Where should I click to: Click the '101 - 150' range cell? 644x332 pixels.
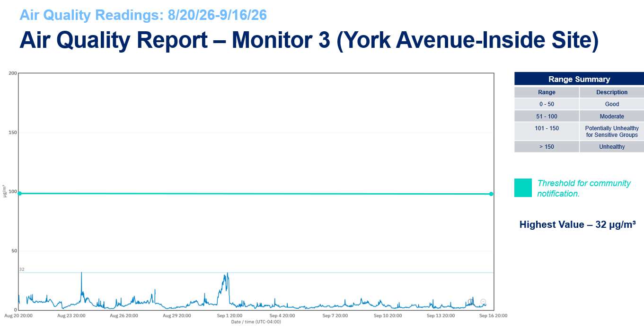(547, 131)
